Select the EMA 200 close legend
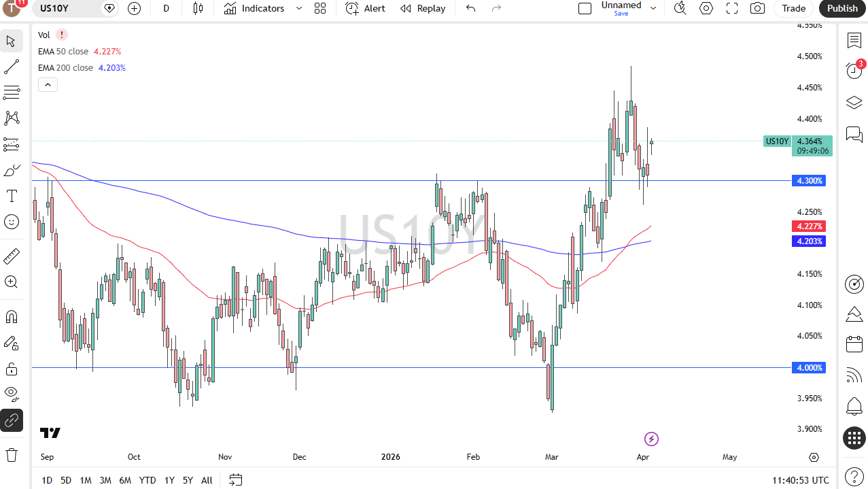 pos(66,67)
